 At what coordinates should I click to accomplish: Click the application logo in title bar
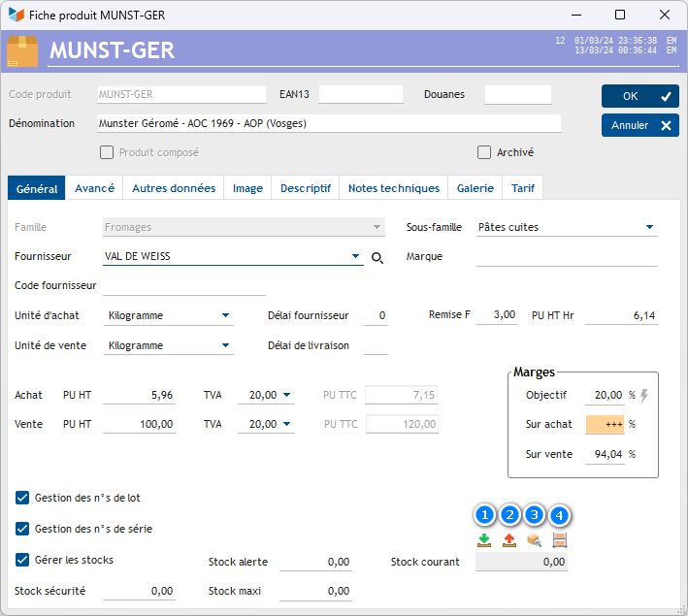[x=16, y=15]
